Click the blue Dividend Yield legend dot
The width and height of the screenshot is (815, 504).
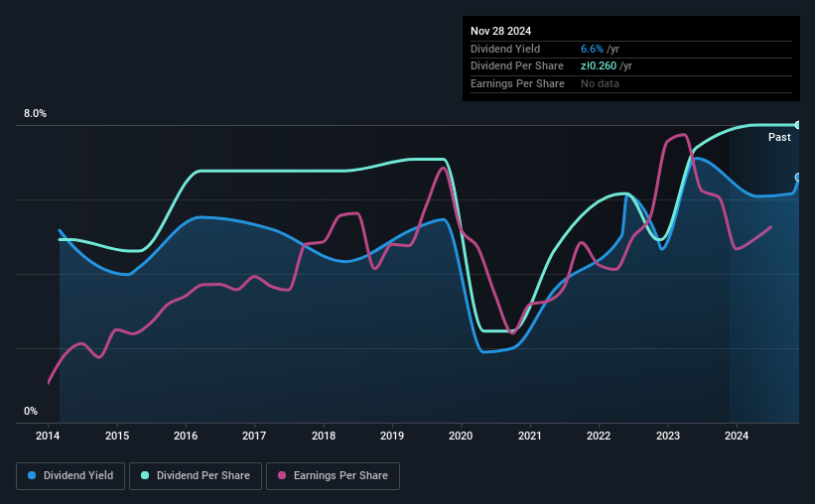click(x=32, y=475)
